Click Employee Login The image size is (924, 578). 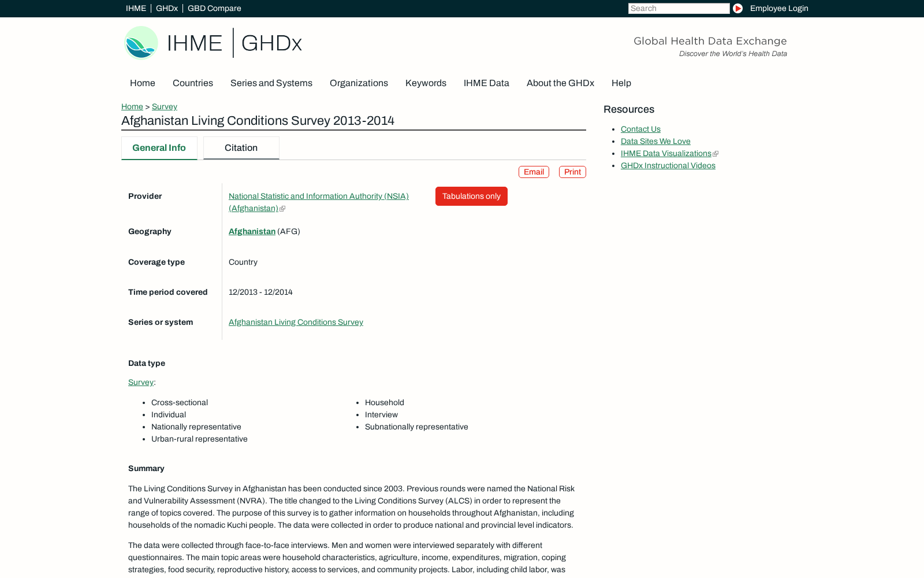(779, 8)
